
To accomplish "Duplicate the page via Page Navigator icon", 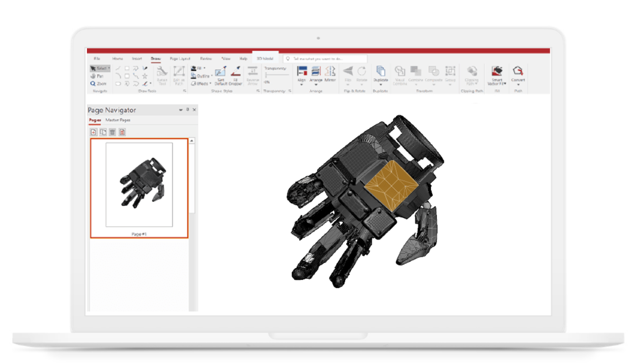I will tap(102, 132).
